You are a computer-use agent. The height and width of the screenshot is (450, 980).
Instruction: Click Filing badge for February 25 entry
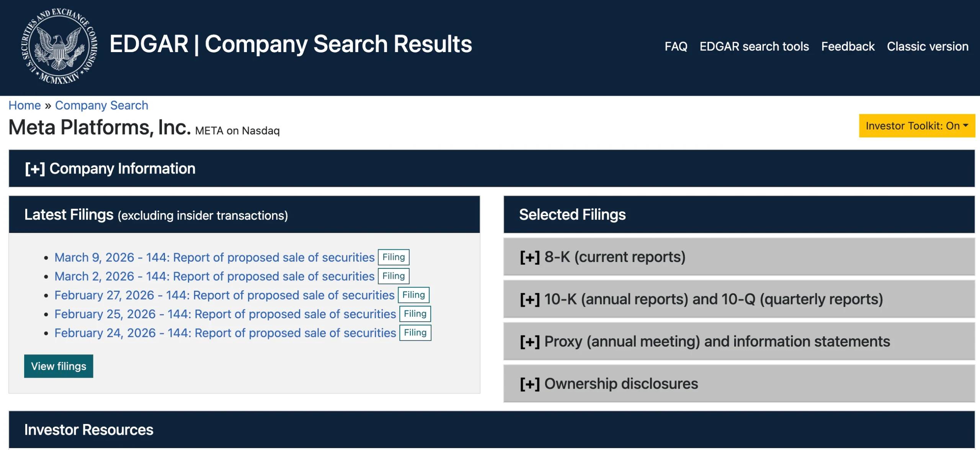pyautogui.click(x=415, y=314)
